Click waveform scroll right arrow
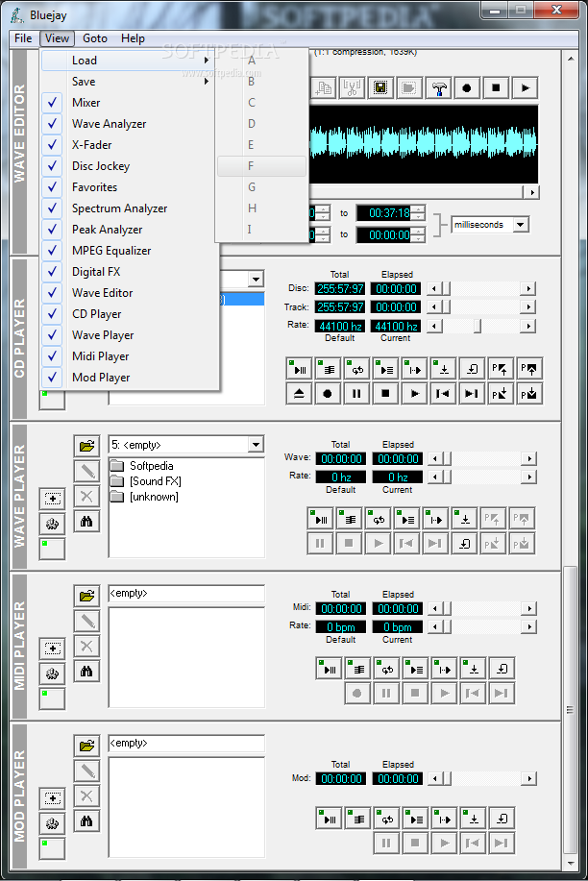The image size is (588, 881). [x=531, y=192]
